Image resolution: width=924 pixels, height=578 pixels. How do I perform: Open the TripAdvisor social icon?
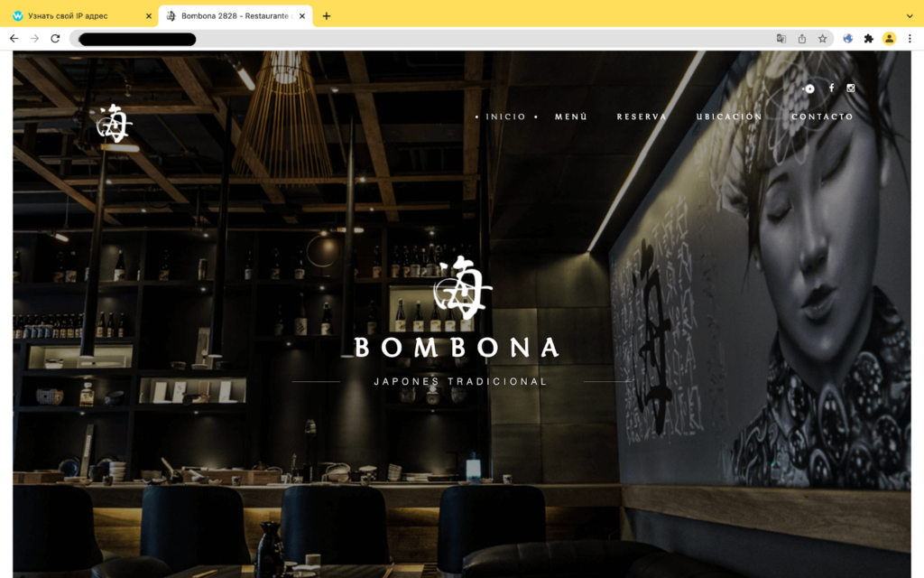pyautogui.click(x=809, y=89)
